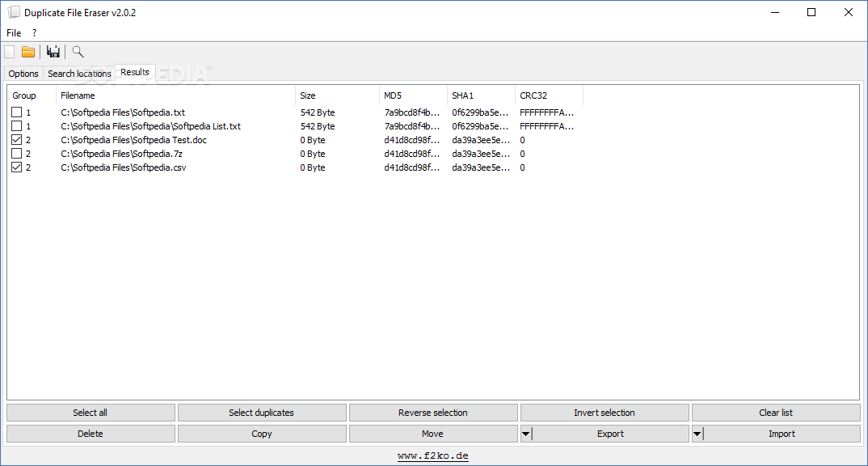Image resolution: width=868 pixels, height=466 pixels.
Task: Select row C:\Softpedia Files\Softpedia.txt
Action: coord(123,112)
